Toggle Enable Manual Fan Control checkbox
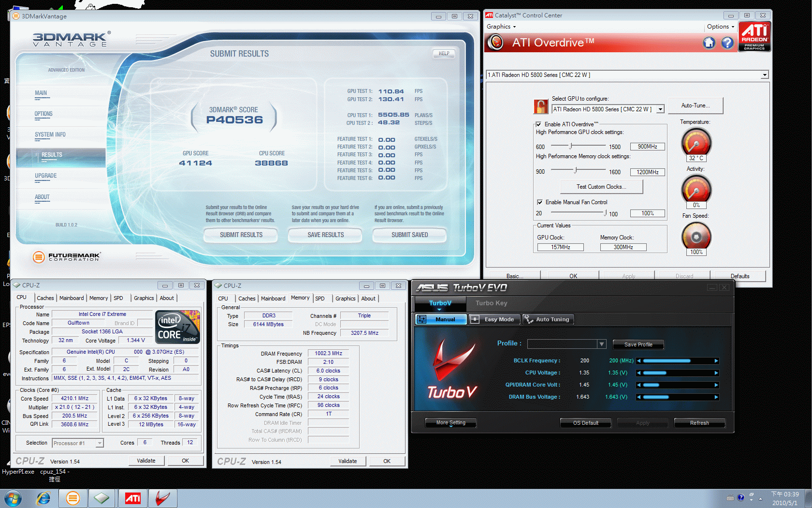 539,202
